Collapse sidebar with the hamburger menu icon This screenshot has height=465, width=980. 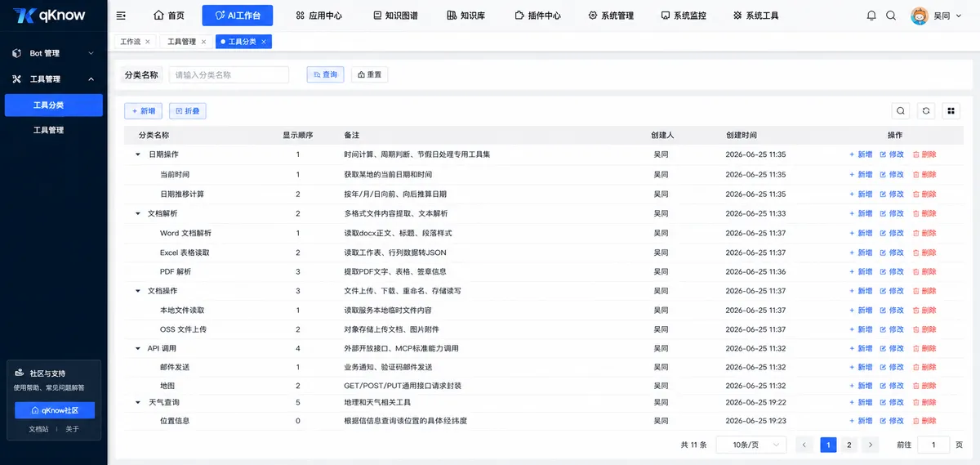click(122, 16)
